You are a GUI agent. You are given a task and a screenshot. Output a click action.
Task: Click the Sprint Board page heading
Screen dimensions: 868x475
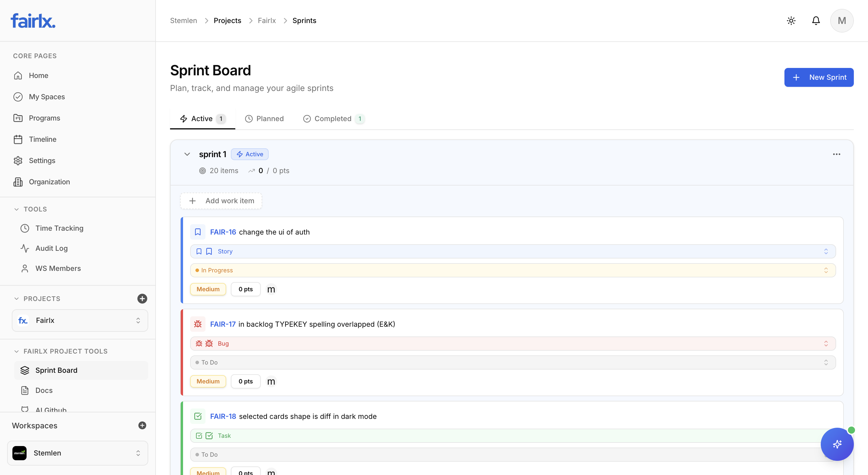[x=211, y=71]
